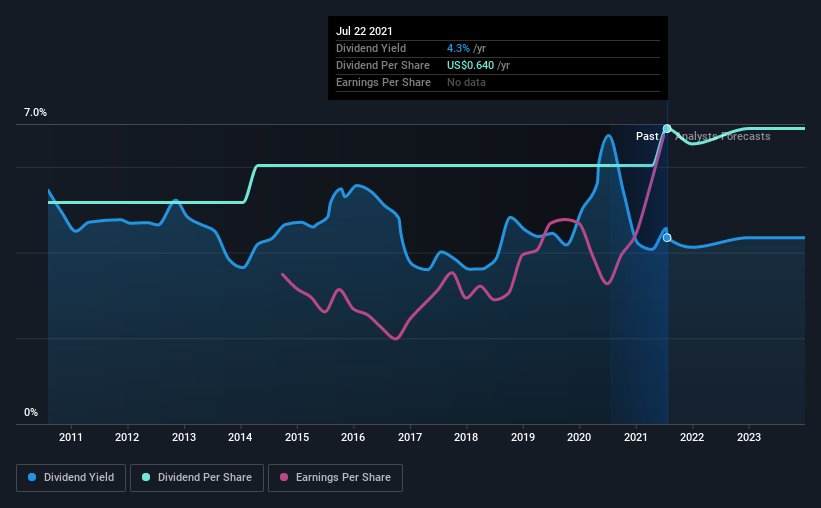The image size is (821, 508).
Task: Click the Jul 22 2021 tooltip date
Action: tap(364, 31)
